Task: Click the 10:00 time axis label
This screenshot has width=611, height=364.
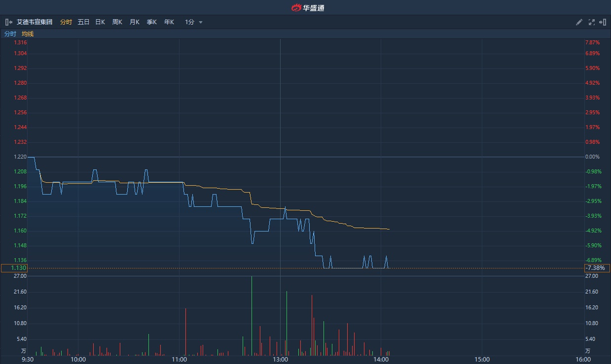Action: [78, 360]
